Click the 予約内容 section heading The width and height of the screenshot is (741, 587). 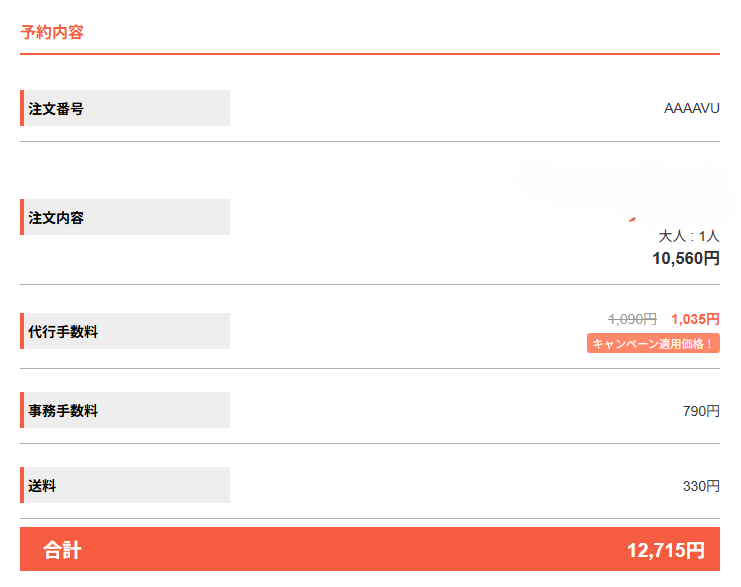(52, 32)
